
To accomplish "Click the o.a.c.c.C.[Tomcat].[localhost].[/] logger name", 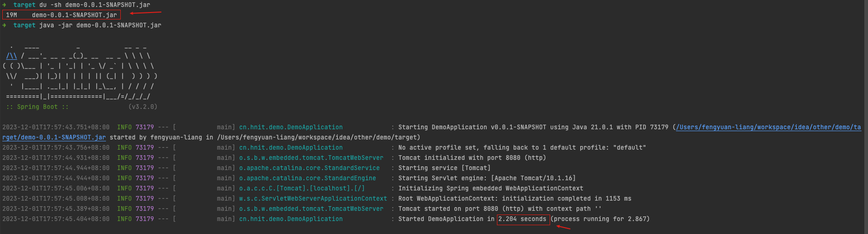I will (x=302, y=189).
